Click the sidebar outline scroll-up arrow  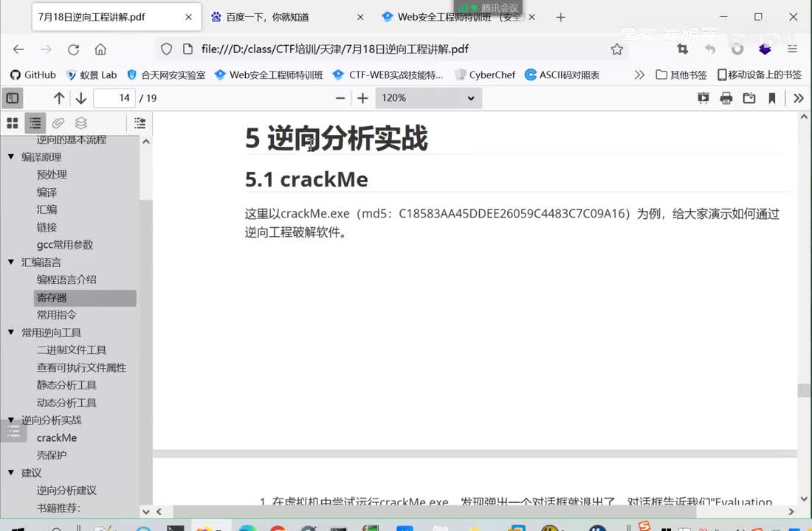tap(146, 142)
